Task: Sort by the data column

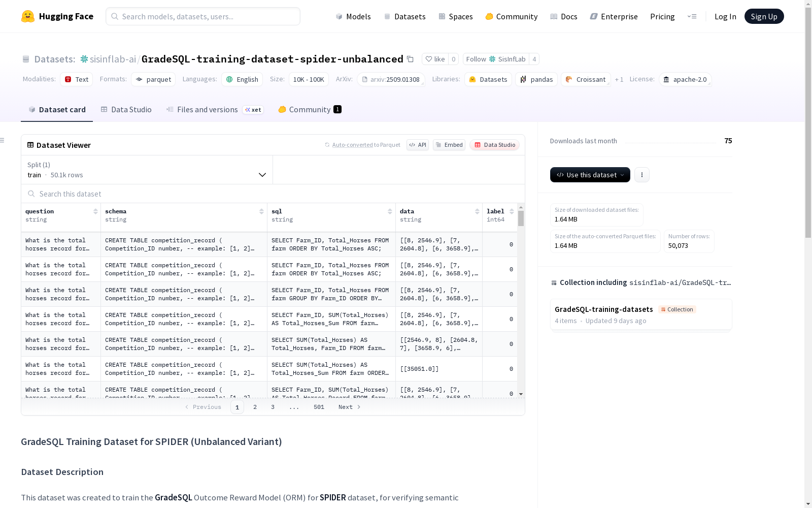Action: click(477, 211)
